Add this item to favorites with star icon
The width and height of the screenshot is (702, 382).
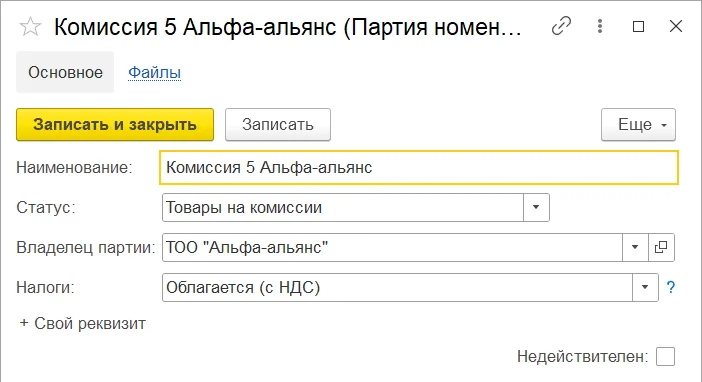(30, 27)
